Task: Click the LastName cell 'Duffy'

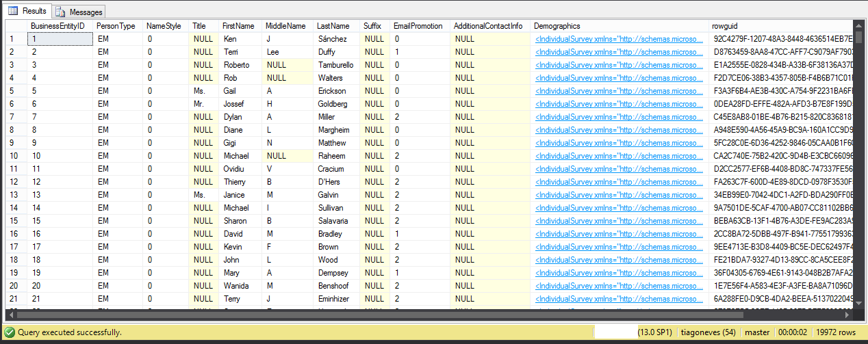Action: 337,52
